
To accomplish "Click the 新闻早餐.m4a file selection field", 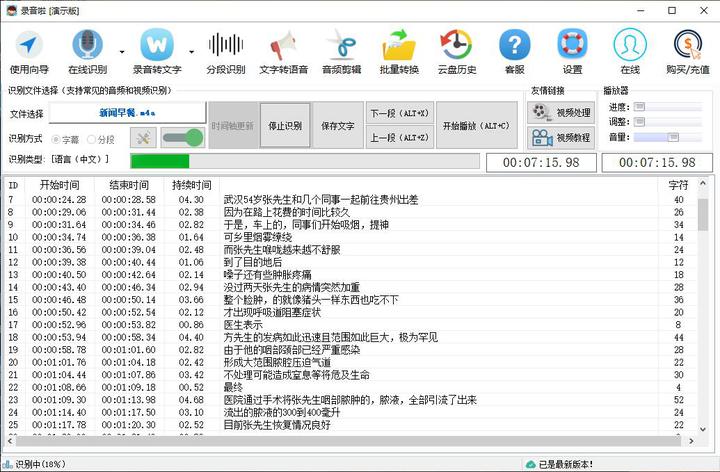I will click(127, 112).
